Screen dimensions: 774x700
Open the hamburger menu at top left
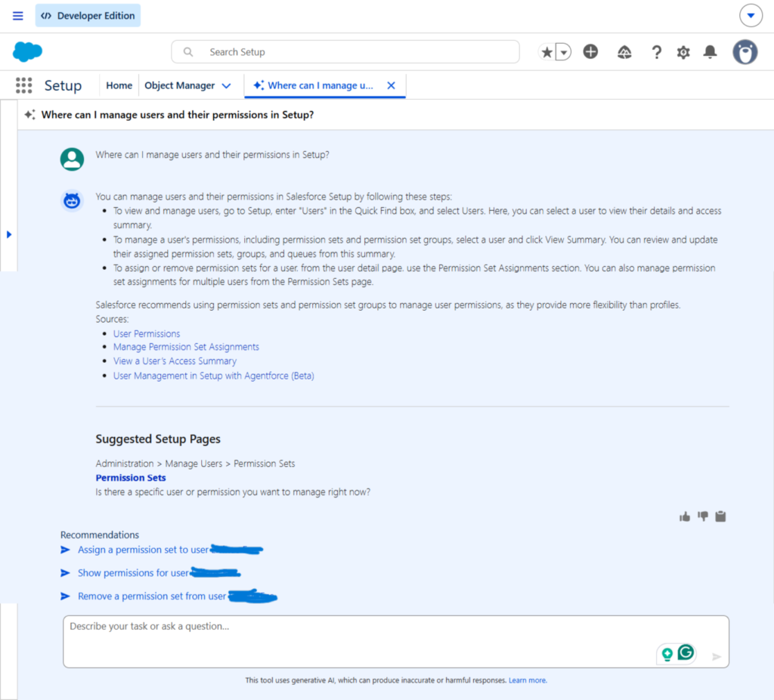click(18, 16)
